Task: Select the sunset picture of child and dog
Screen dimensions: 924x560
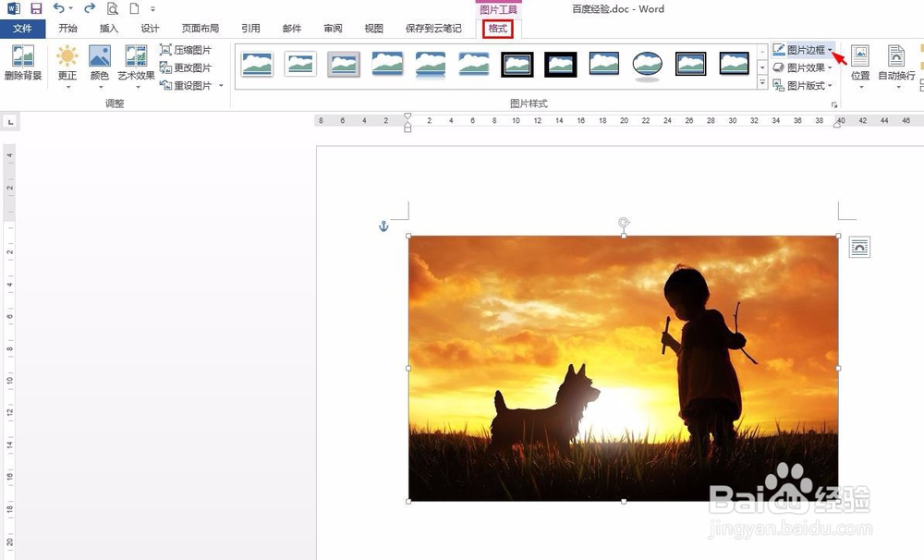Action: tap(624, 369)
